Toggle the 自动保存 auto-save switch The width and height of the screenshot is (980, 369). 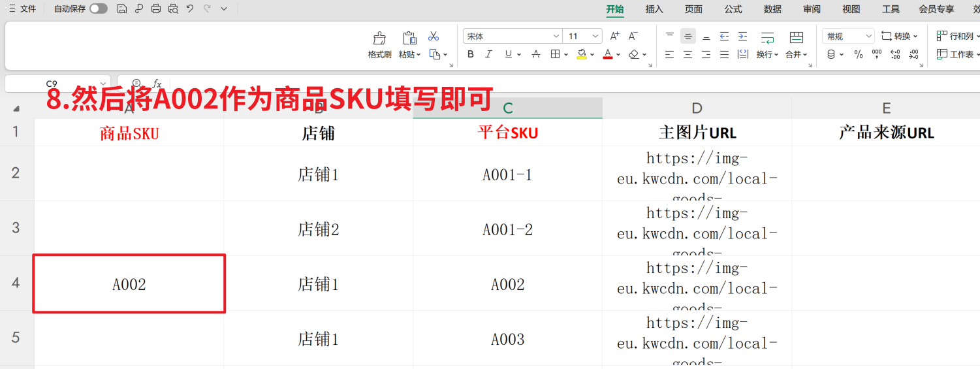99,8
